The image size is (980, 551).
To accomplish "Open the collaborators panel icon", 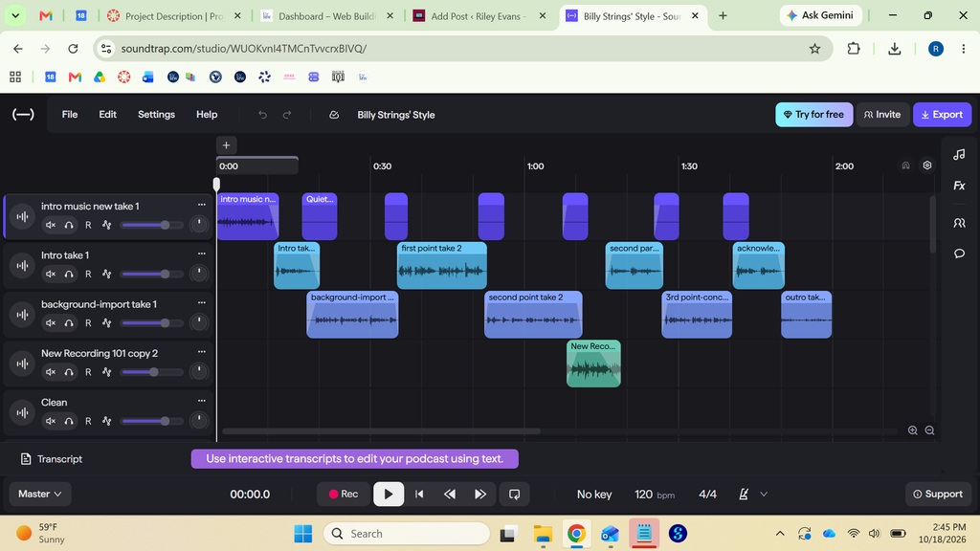I will pyautogui.click(x=959, y=223).
